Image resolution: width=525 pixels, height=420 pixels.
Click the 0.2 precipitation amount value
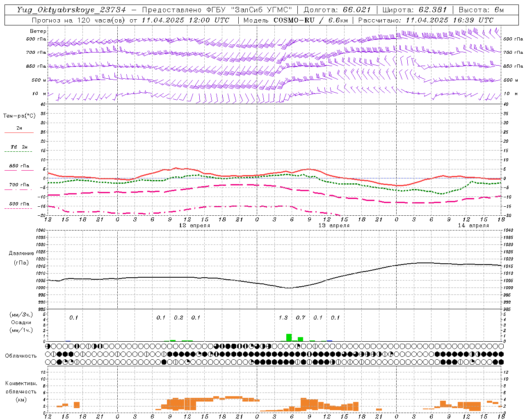tap(178, 317)
